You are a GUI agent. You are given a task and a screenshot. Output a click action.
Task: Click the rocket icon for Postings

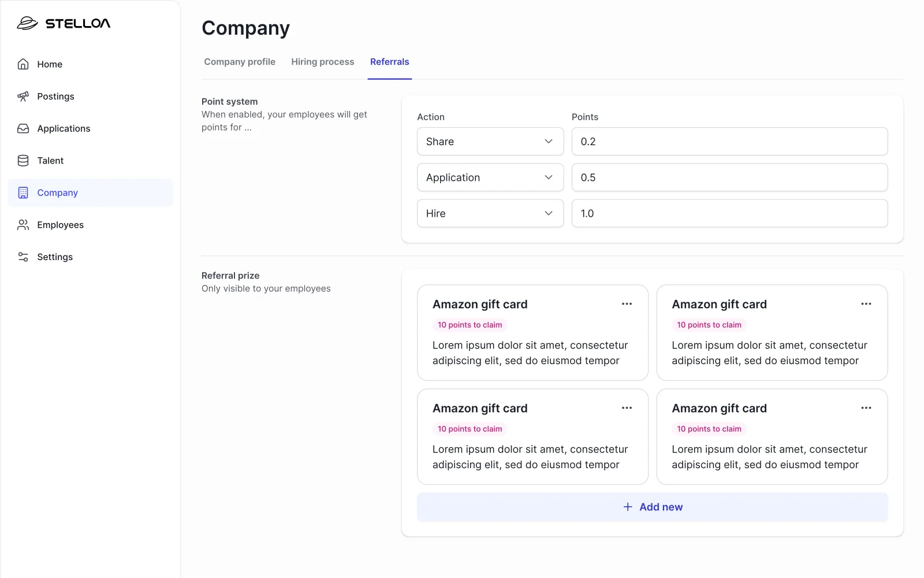[x=23, y=97]
